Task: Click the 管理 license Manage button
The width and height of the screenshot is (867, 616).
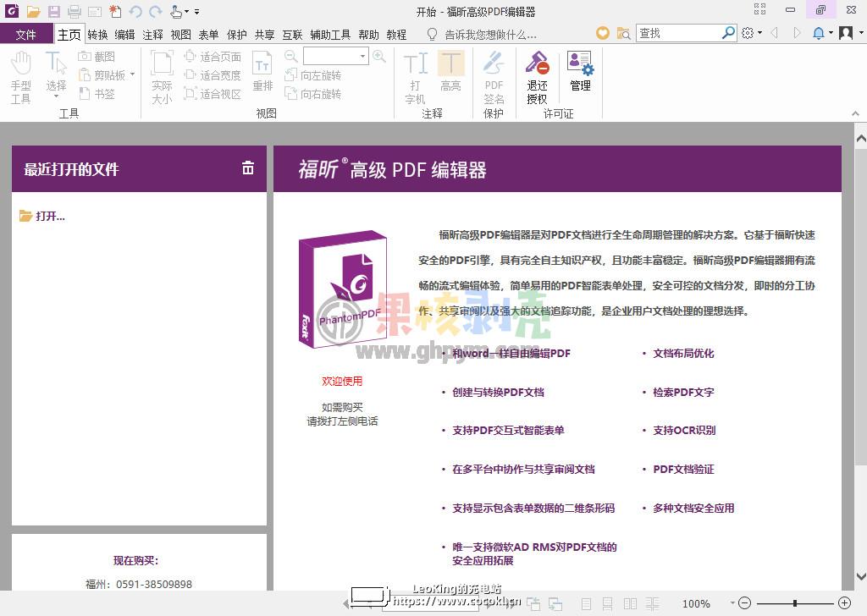Action: [x=580, y=71]
